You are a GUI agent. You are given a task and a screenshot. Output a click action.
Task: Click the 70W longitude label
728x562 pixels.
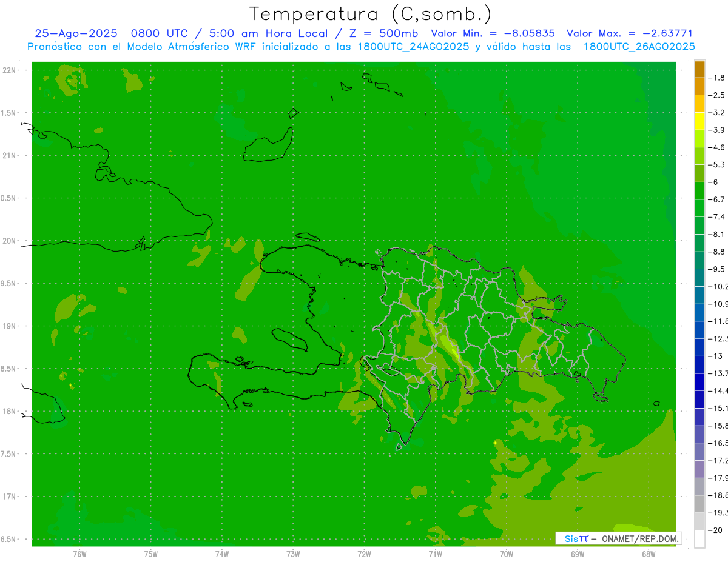[507, 554]
